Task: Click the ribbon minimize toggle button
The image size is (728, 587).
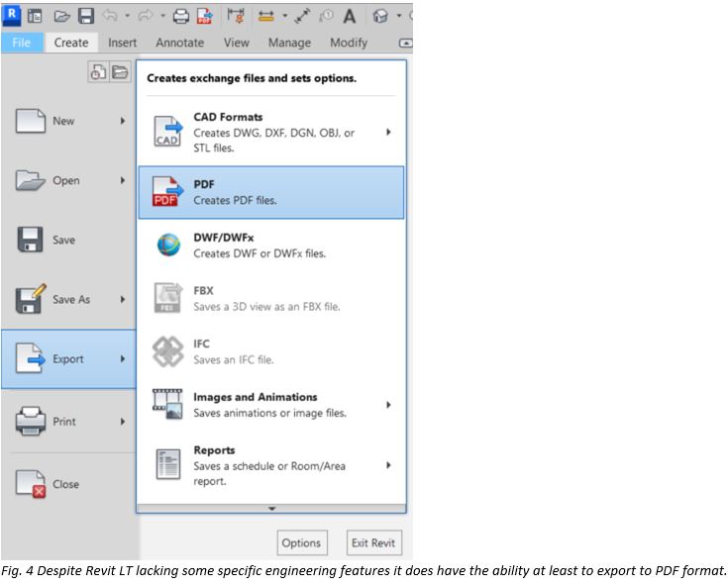Action: 405,43
